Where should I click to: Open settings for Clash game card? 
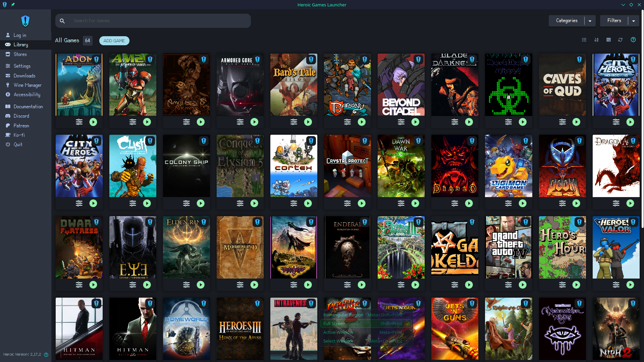[133, 203]
